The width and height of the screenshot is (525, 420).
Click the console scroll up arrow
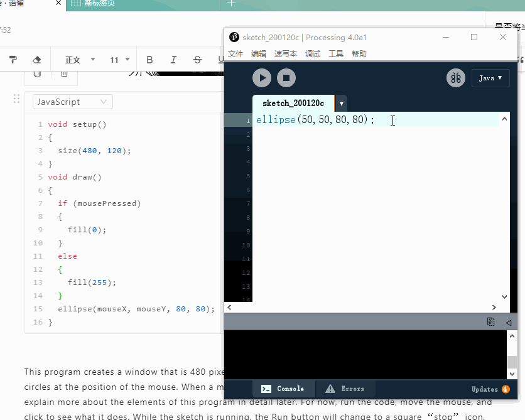tap(512, 336)
